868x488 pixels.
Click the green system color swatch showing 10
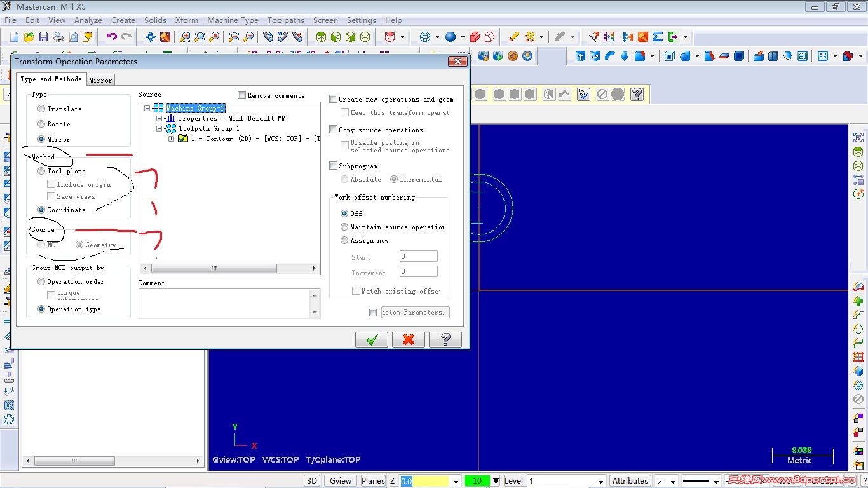pos(477,481)
